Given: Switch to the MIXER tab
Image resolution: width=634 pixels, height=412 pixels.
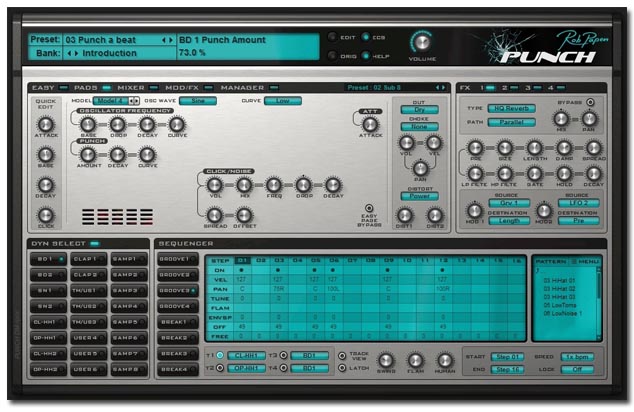Looking at the screenshot, I should [x=137, y=88].
